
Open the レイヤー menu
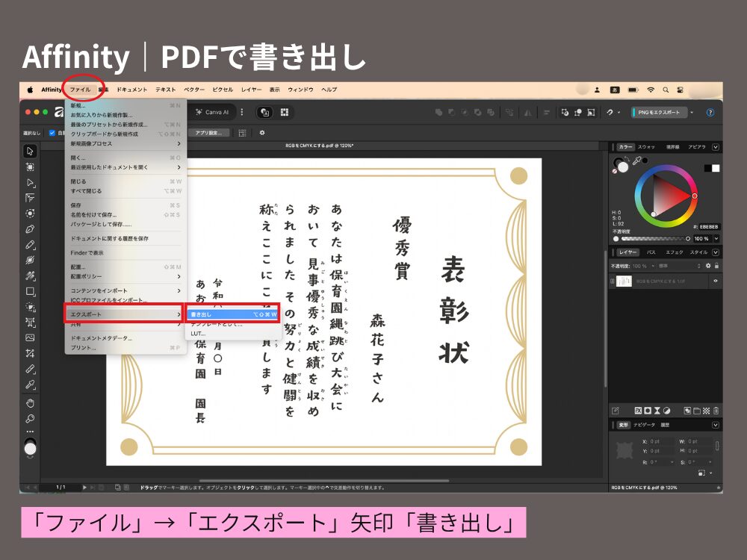(251, 90)
